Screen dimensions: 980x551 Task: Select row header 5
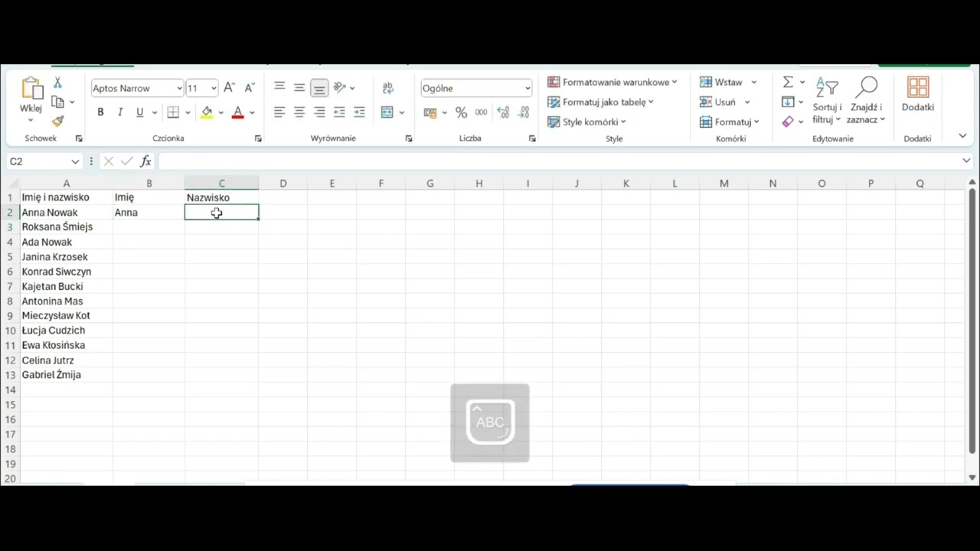click(x=10, y=256)
